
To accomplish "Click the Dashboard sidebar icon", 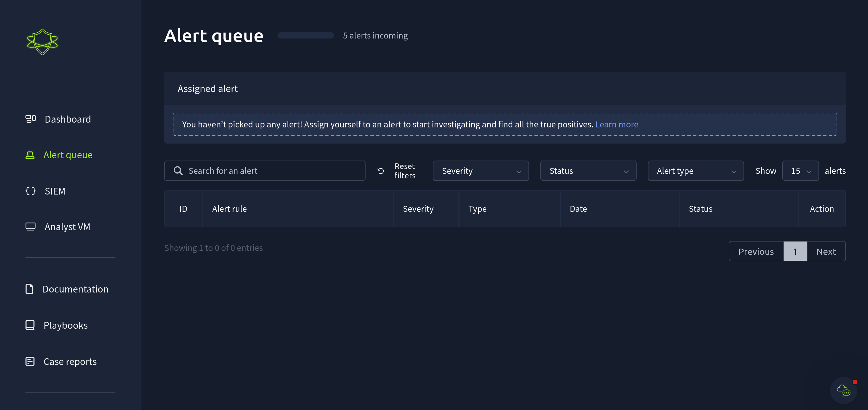I will (x=30, y=119).
